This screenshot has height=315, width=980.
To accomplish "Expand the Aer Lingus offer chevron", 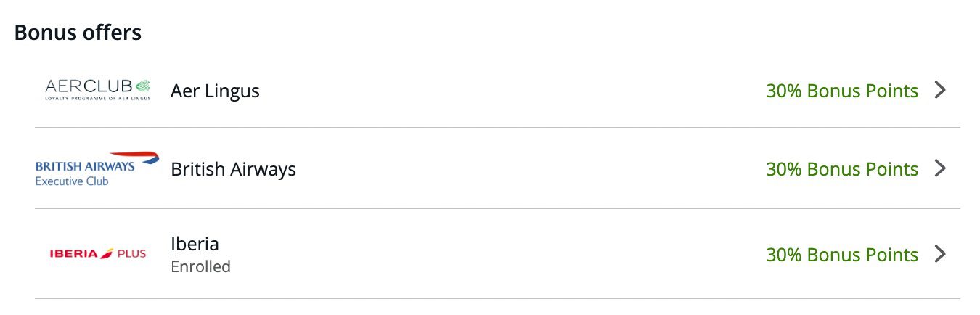I will click(940, 90).
